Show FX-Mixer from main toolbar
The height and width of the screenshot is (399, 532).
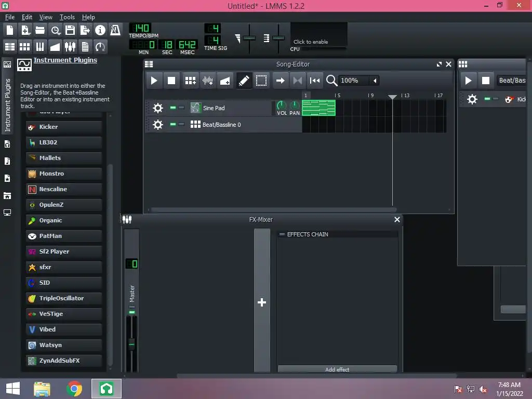pos(70,46)
